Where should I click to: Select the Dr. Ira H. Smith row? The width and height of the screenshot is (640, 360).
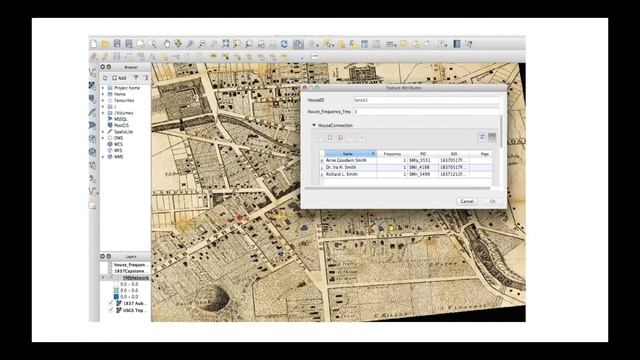pos(406,167)
